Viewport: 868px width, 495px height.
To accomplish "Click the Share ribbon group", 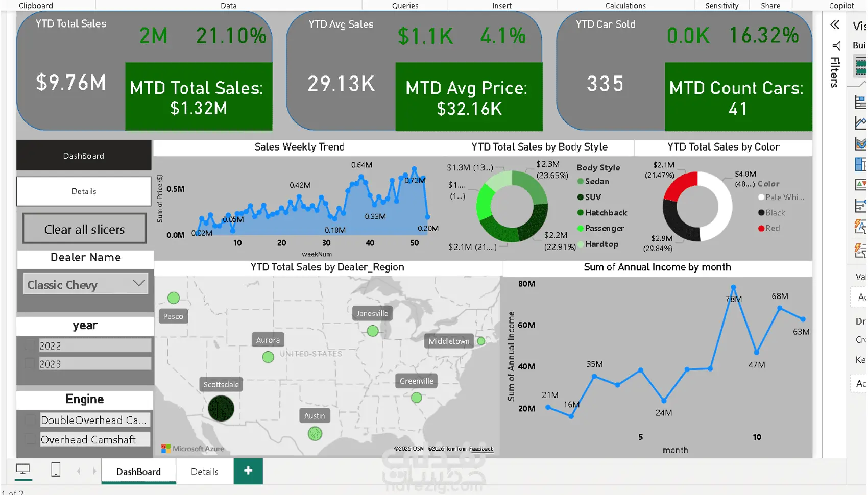I will coord(770,5).
